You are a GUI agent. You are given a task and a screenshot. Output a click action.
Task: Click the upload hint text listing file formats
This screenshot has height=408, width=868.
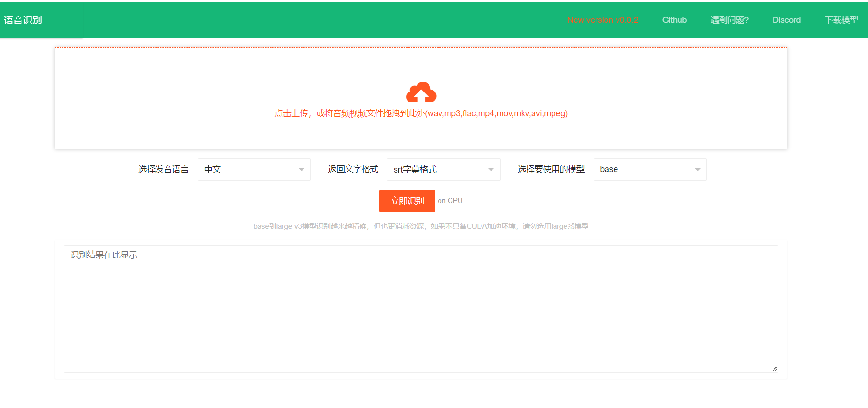(x=421, y=113)
